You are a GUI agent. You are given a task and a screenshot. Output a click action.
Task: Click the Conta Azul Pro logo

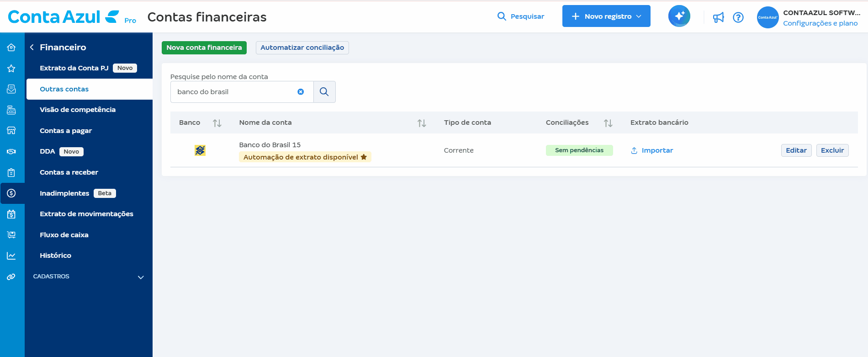(72, 17)
